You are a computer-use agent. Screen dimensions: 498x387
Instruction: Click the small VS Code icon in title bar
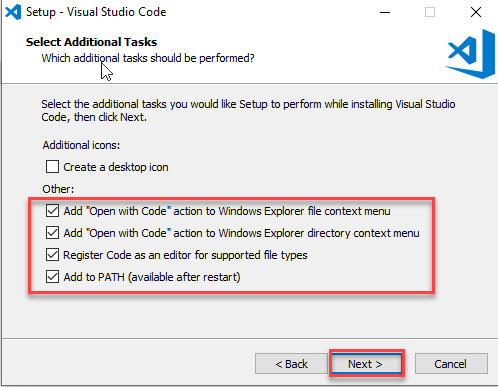tap(13, 12)
